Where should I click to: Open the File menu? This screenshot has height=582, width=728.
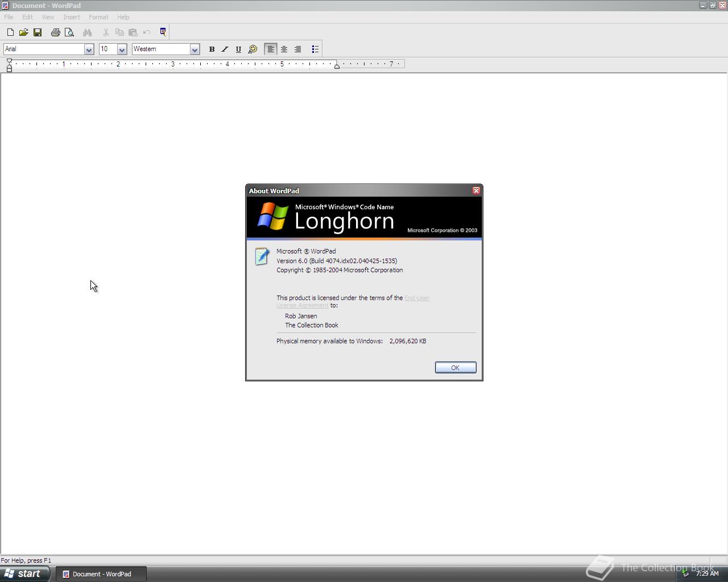[x=9, y=17]
